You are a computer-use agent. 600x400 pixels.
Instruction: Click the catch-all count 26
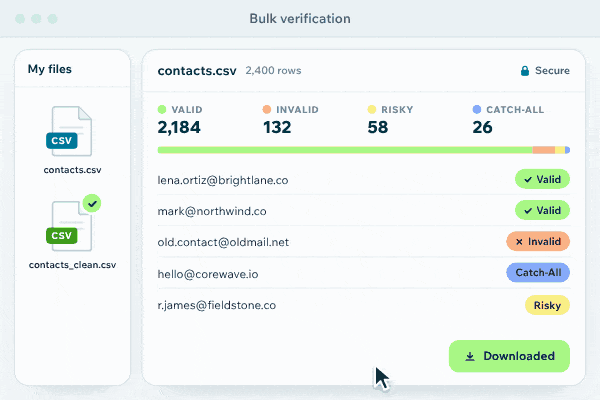point(483,127)
